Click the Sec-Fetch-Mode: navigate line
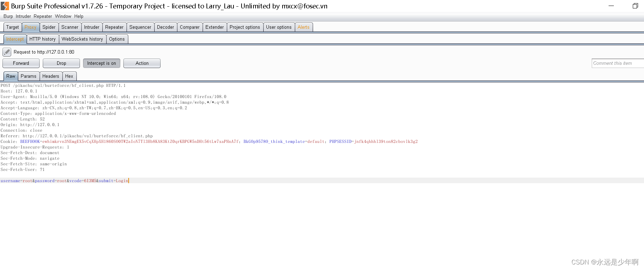644x269 pixels. tap(30, 158)
